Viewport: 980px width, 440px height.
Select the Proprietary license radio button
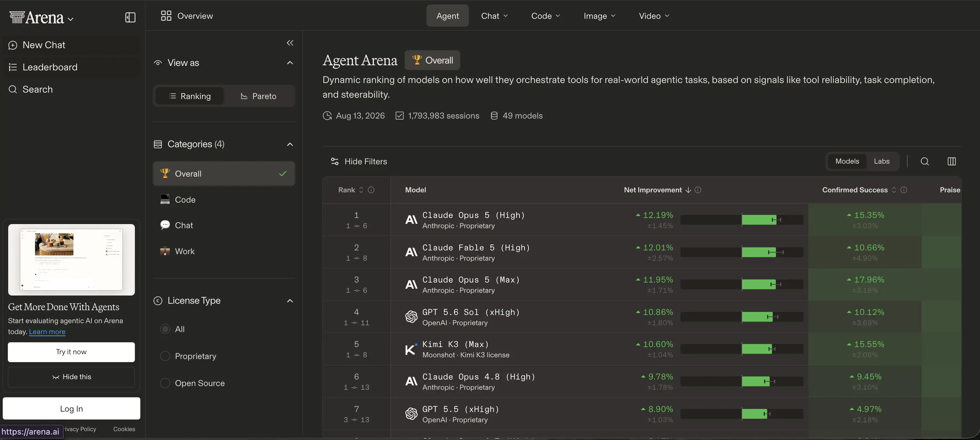point(165,356)
